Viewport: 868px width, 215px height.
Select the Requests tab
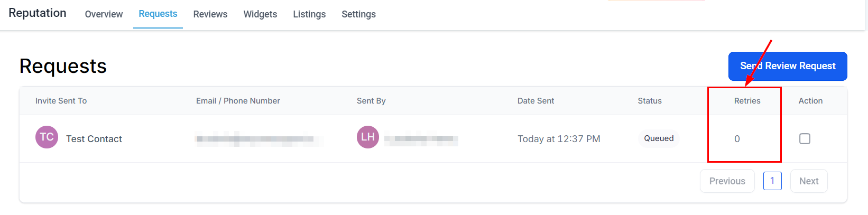click(x=158, y=14)
